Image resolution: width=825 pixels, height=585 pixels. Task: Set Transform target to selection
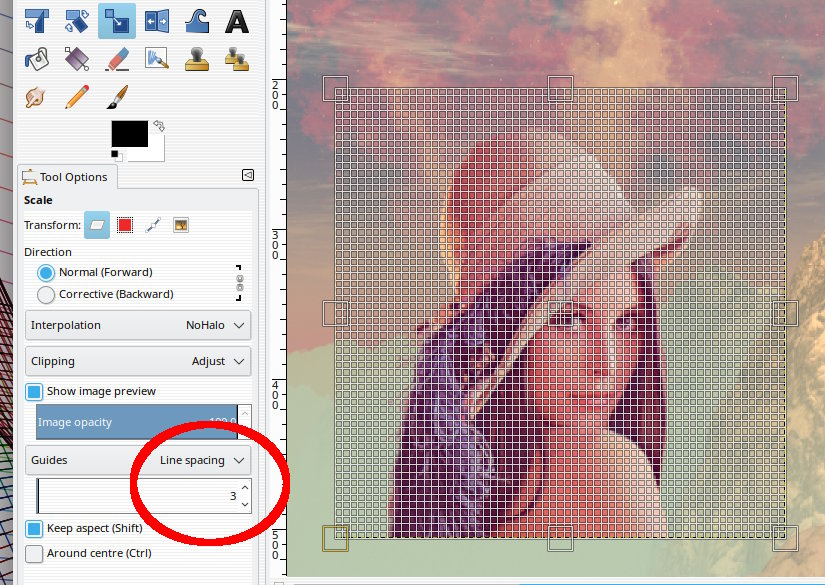[x=125, y=225]
